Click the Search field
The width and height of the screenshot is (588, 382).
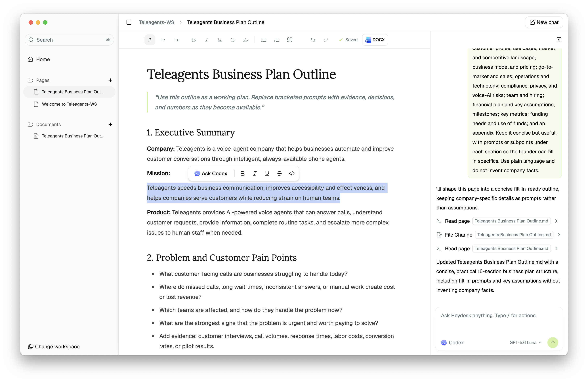69,40
